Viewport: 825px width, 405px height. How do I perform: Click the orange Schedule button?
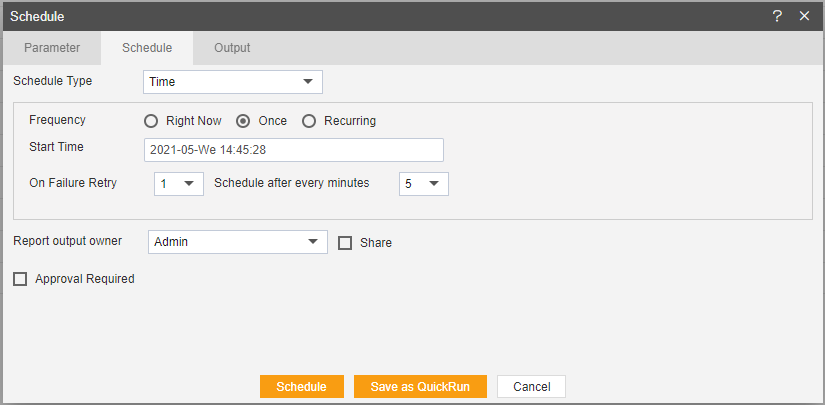(x=301, y=387)
